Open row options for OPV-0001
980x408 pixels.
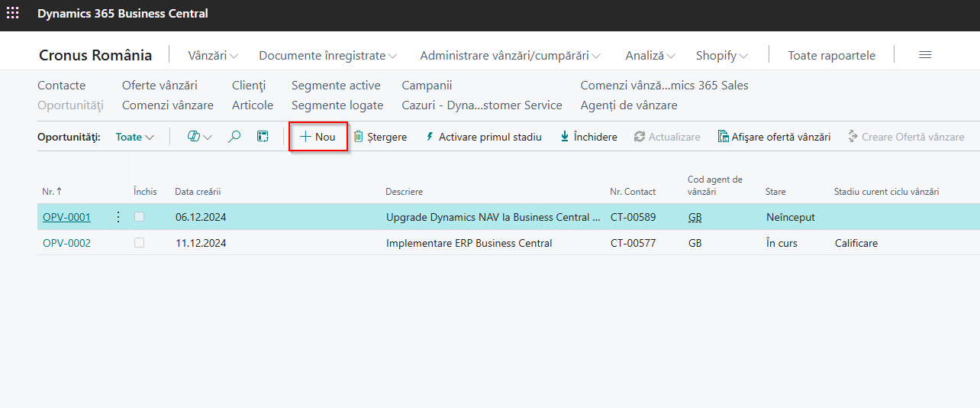tap(118, 217)
